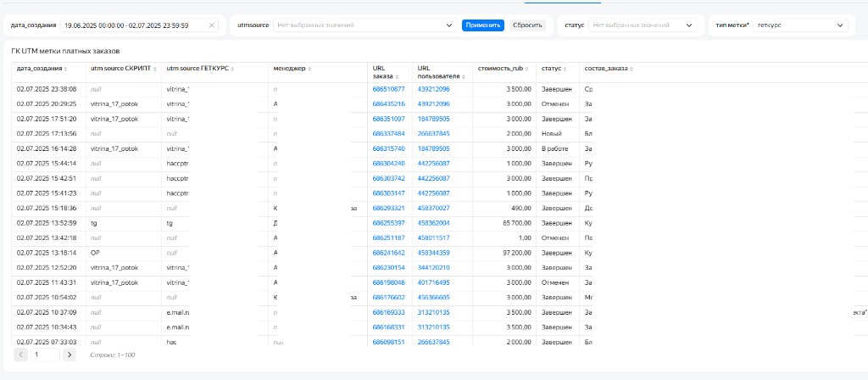Open the тип метки dropdown showing геткурс
The height and width of the screenshot is (380, 868).
tap(800, 25)
